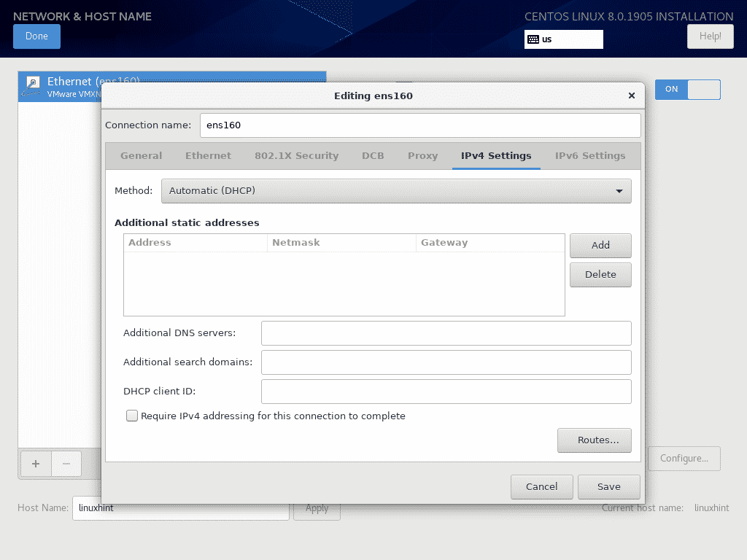Cancel the connection editing dialog
Image resolution: width=747 pixels, height=560 pixels.
pos(541,486)
